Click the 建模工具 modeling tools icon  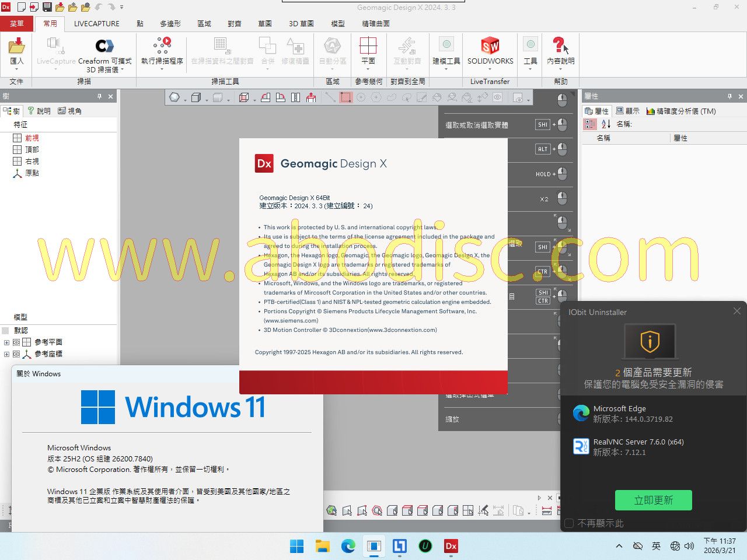pyautogui.click(x=446, y=47)
